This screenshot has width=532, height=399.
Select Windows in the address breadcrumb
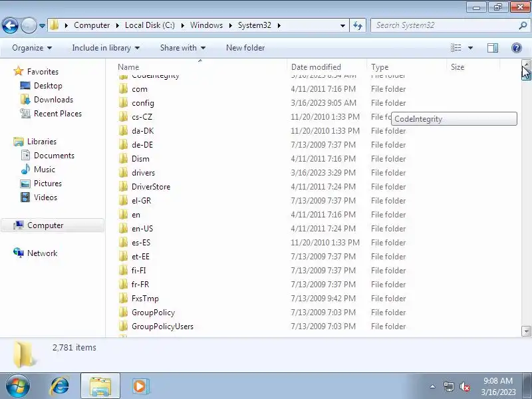tap(206, 25)
